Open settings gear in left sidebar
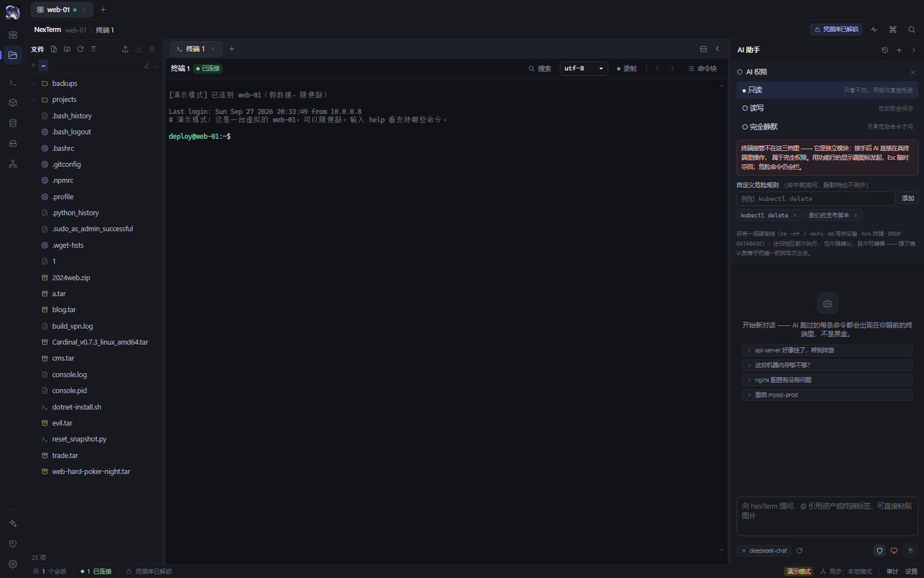Viewport: 924px width, 578px height. click(x=13, y=564)
